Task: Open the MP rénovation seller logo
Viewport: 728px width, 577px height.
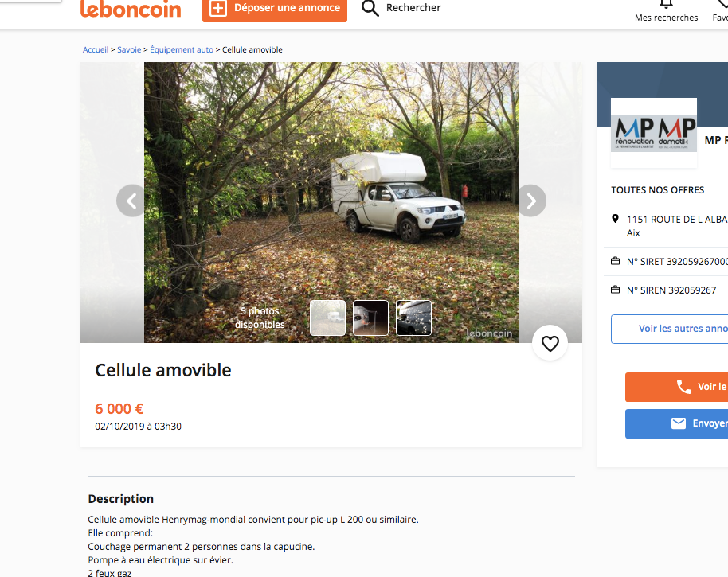Action: [x=654, y=133]
